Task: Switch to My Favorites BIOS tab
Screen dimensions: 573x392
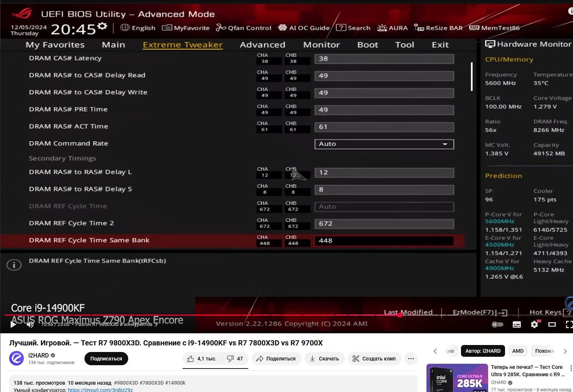Action: coord(55,45)
